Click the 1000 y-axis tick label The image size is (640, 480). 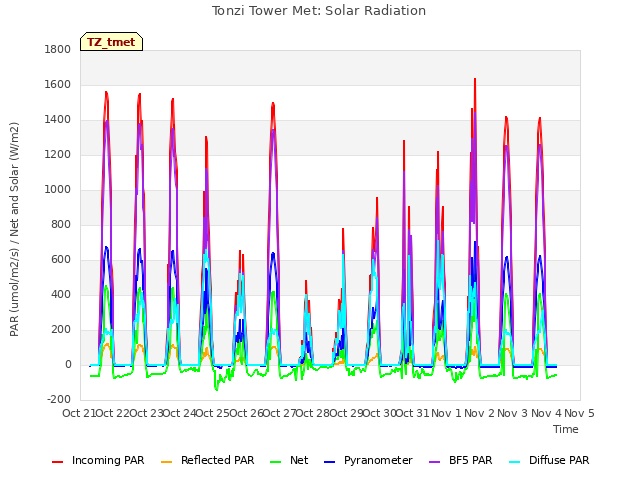(58, 189)
